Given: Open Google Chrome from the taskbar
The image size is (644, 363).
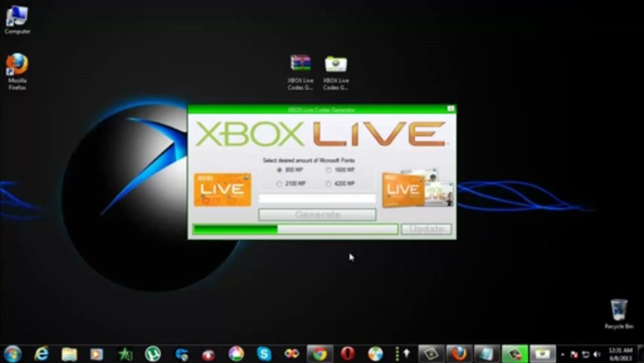Looking at the screenshot, I should pyautogui.click(x=320, y=354).
